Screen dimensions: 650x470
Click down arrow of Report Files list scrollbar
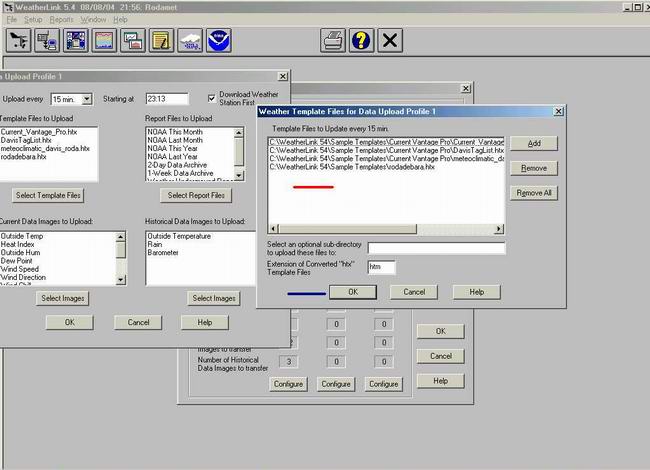(239, 176)
